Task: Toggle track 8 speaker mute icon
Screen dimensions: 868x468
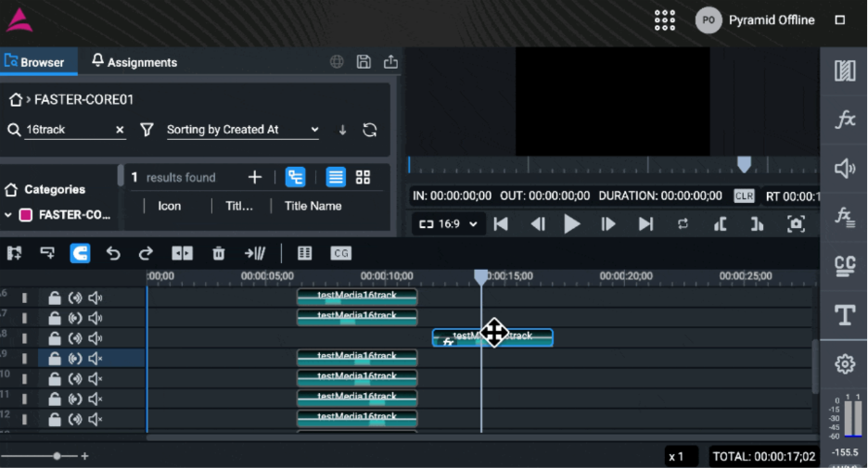Action: point(96,338)
